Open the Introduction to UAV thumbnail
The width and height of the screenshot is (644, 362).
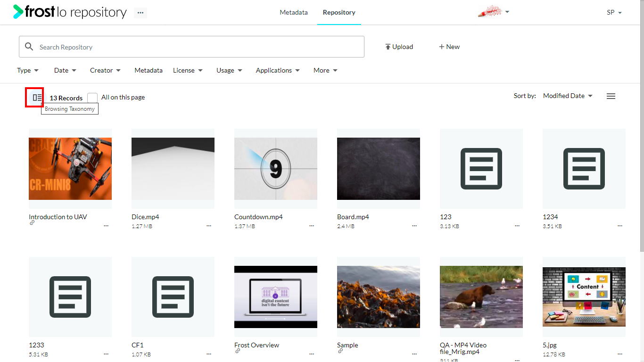[70, 169]
